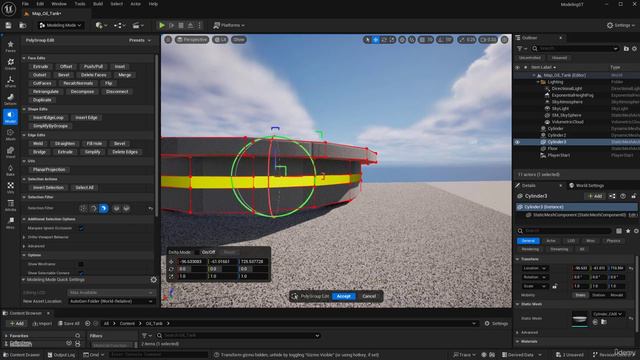The image size is (640, 360).
Task: Click the Delete Faces button
Action: pyautogui.click(x=93, y=75)
